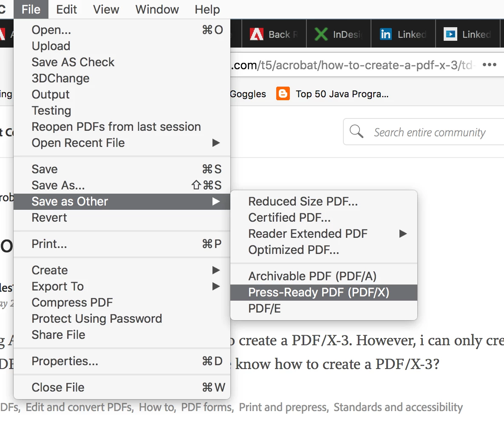Click the LinkedIn Learning play tab icon
The height and width of the screenshot is (434, 504).
(450, 34)
